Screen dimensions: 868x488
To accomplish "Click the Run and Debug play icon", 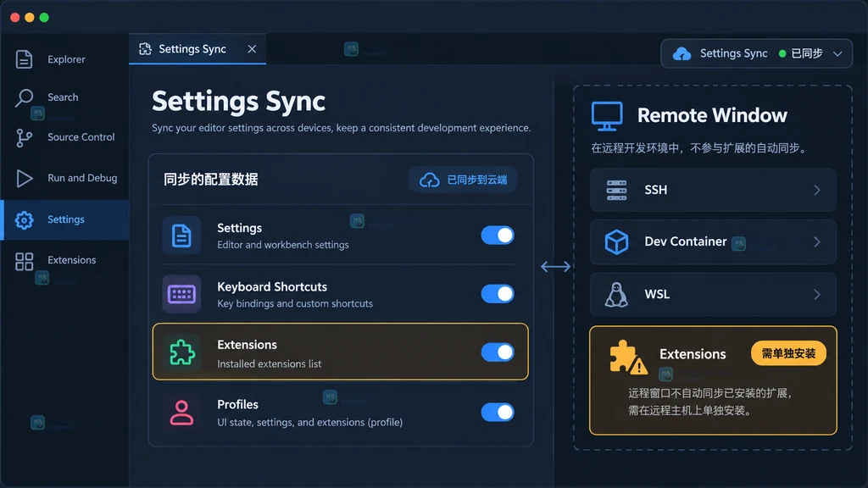I will [24, 178].
